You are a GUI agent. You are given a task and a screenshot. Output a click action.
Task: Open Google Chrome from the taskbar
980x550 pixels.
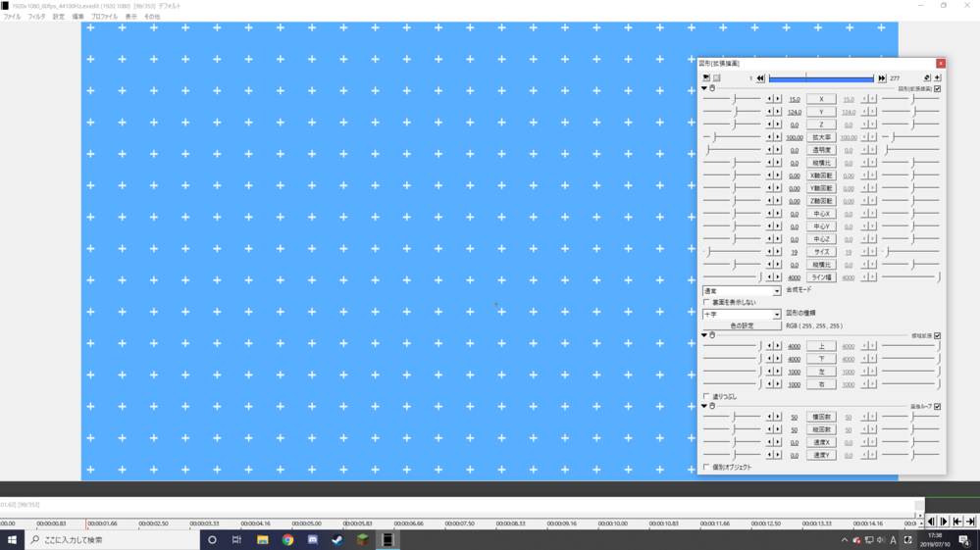[287, 540]
